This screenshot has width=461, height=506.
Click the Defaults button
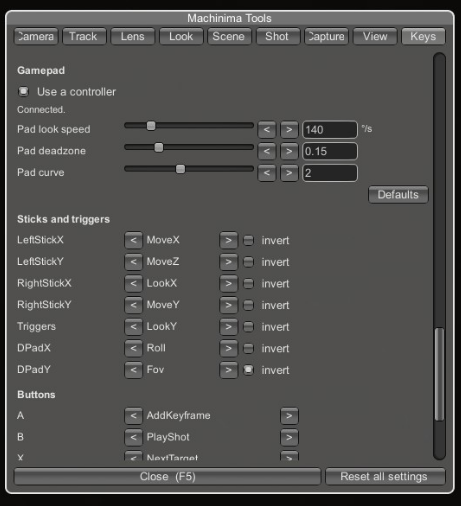click(x=398, y=195)
